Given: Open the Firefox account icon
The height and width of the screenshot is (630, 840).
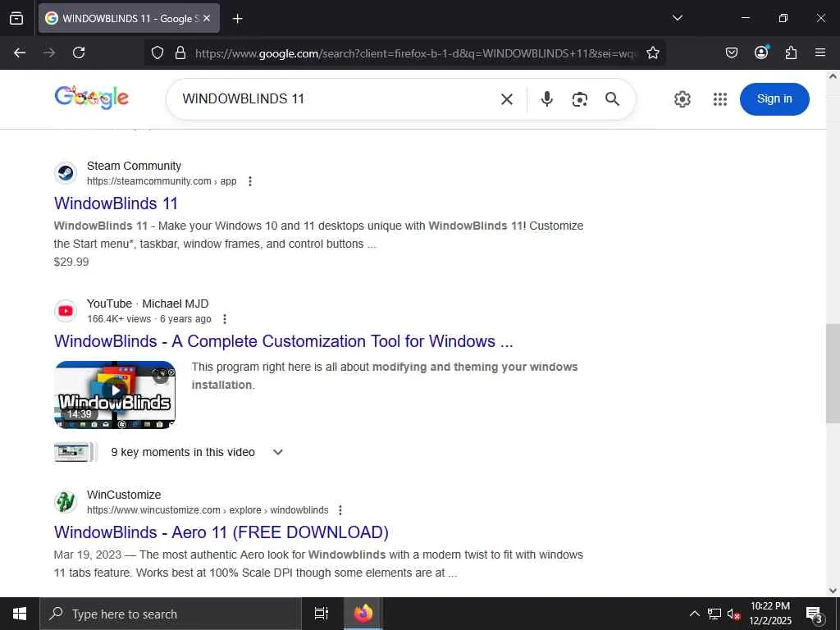Looking at the screenshot, I should coord(761,52).
